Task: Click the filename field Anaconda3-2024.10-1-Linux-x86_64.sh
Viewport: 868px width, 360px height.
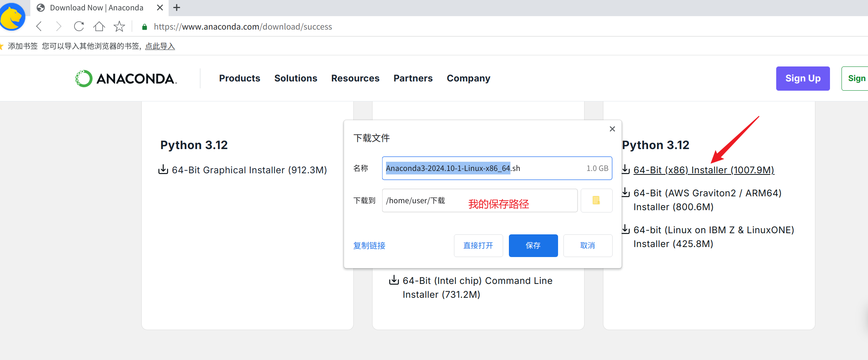Action: [497, 168]
